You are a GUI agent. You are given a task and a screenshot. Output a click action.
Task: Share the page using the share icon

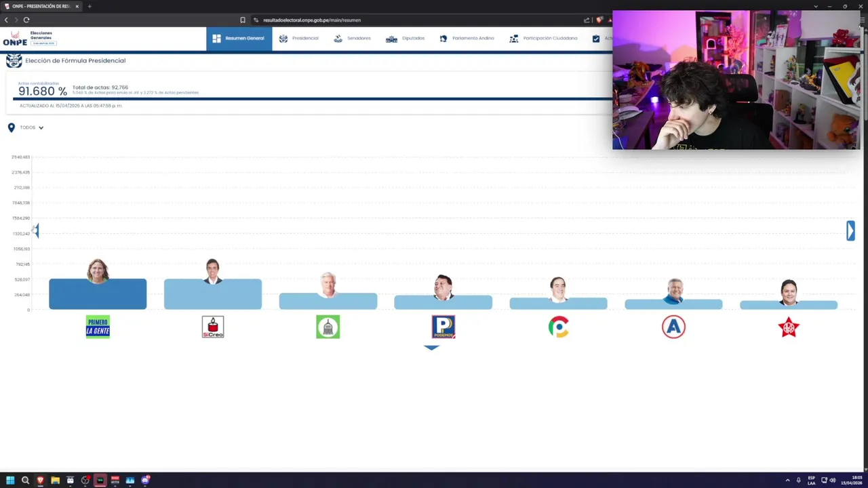tap(587, 20)
